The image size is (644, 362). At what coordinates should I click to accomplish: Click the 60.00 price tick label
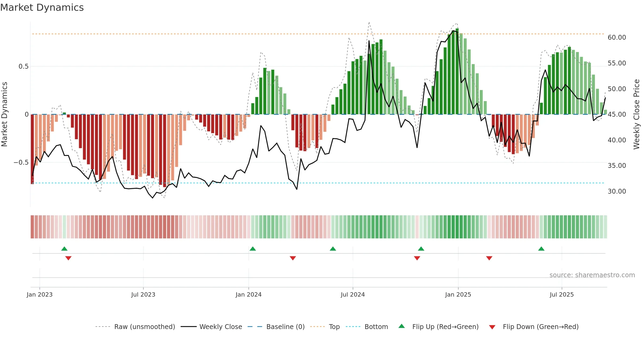click(617, 37)
